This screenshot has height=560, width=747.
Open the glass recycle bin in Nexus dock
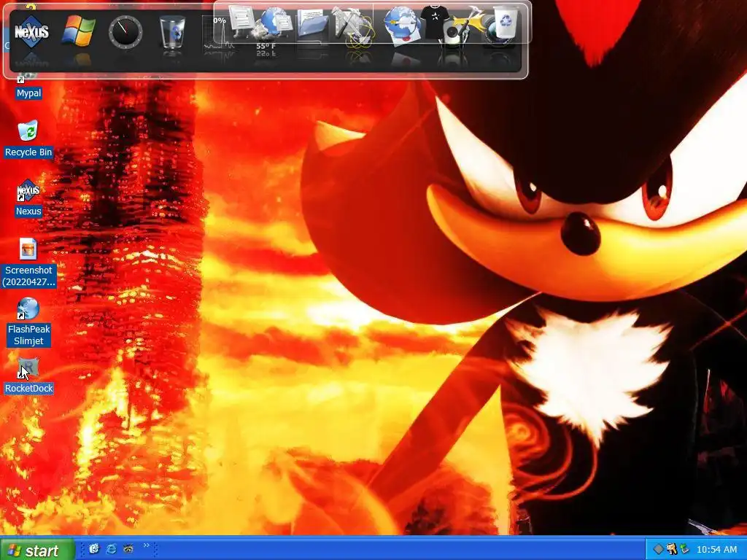point(172,32)
